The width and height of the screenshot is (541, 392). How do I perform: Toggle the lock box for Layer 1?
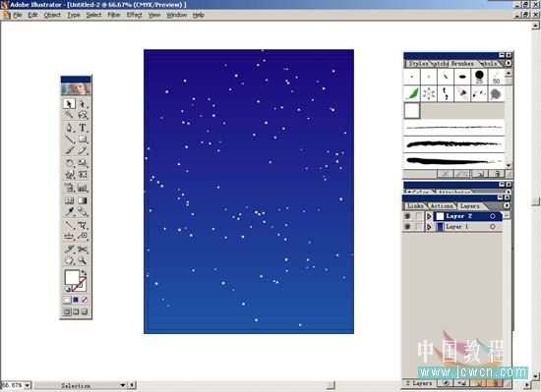pos(418,227)
